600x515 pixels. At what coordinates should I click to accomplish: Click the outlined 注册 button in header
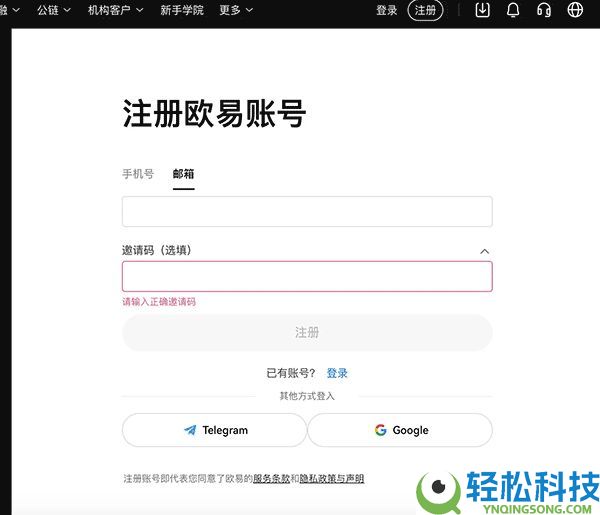click(x=425, y=10)
